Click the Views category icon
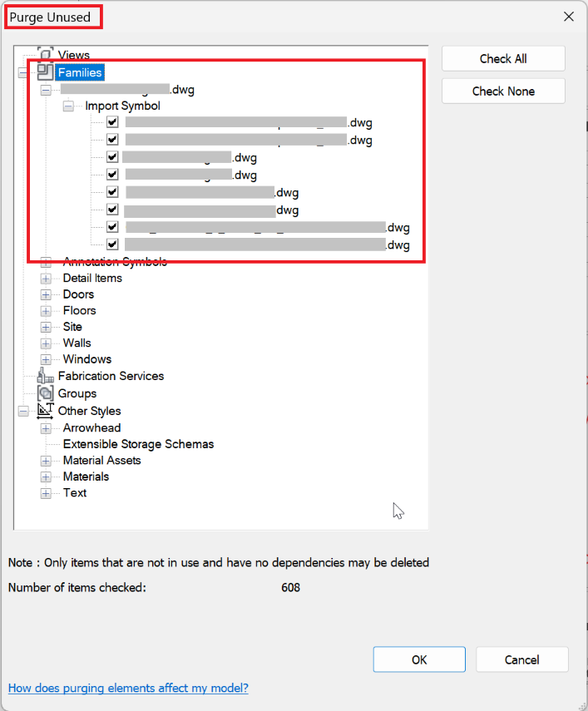This screenshot has height=711, width=588. [x=46, y=55]
